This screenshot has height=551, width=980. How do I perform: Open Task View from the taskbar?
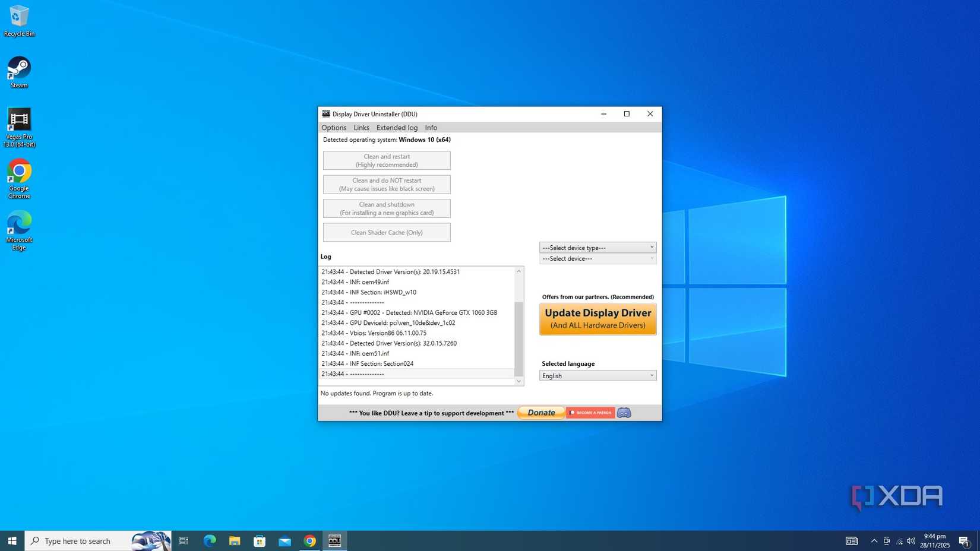184,541
